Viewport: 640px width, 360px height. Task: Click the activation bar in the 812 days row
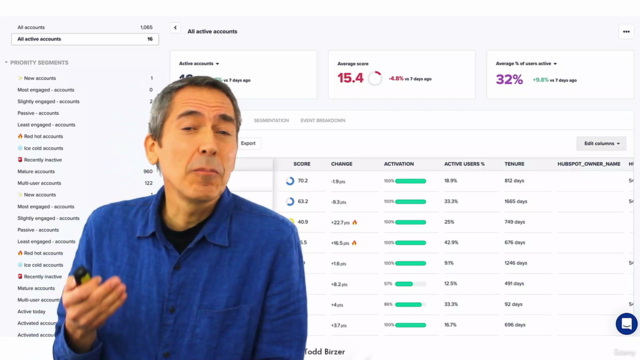(x=410, y=181)
